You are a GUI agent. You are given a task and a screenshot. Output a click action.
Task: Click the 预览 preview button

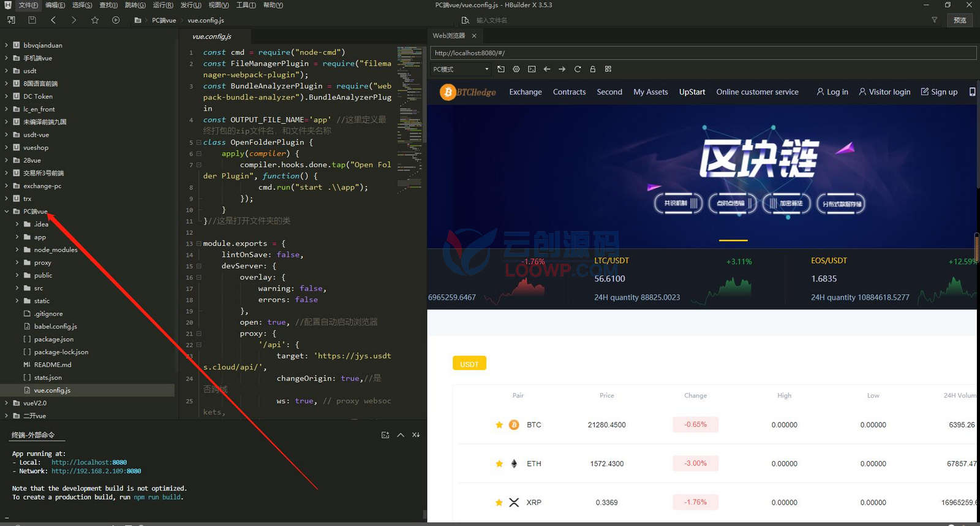[x=960, y=20]
